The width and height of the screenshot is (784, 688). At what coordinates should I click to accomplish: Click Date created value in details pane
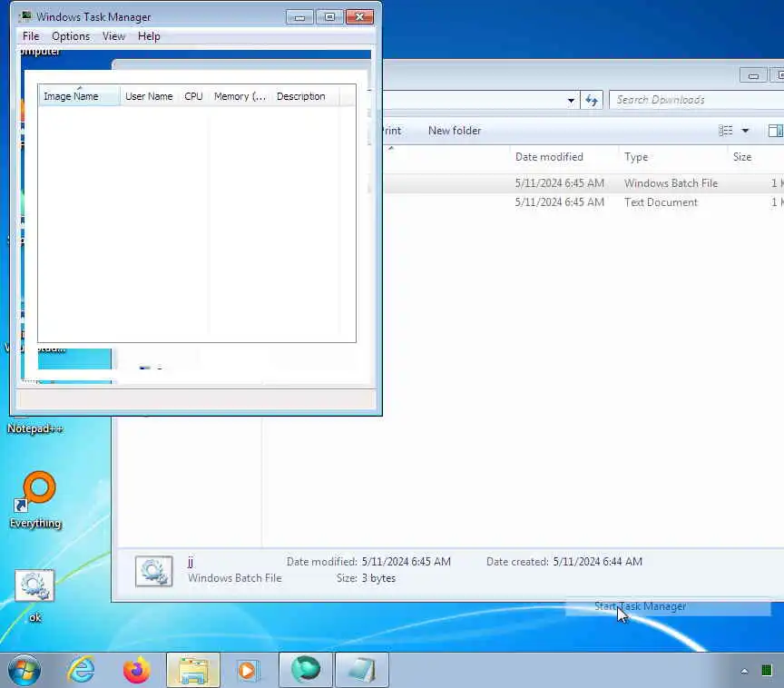click(x=597, y=562)
